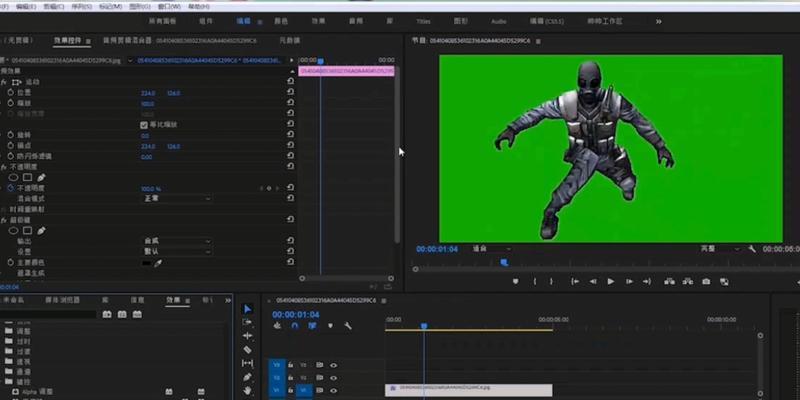Mark Out point in Program Monitor
The width and height of the screenshot is (800, 400).
tap(551, 281)
